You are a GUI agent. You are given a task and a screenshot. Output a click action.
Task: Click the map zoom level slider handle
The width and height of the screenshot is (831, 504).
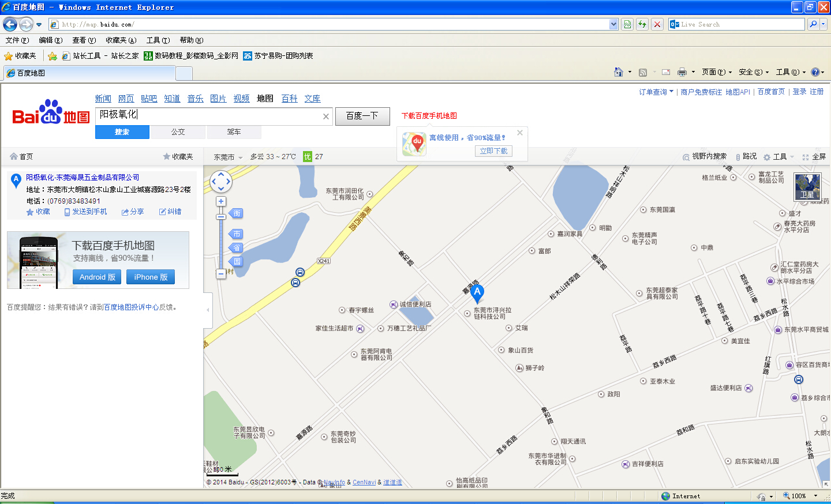221,217
